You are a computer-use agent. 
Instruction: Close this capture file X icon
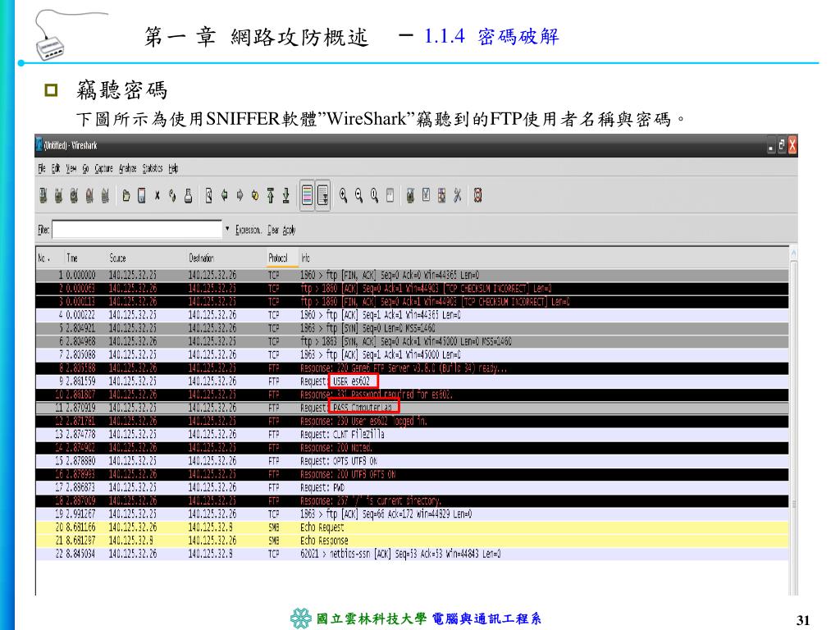157,196
